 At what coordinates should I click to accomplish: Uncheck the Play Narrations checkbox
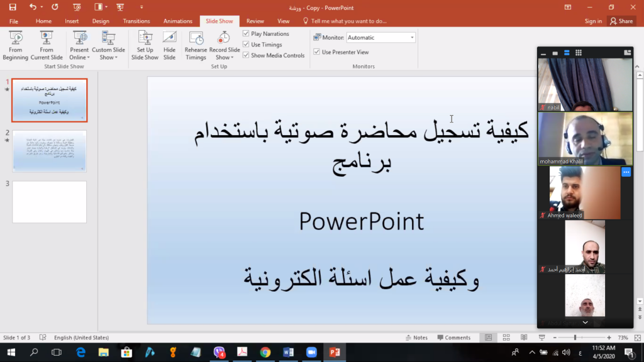247,34
